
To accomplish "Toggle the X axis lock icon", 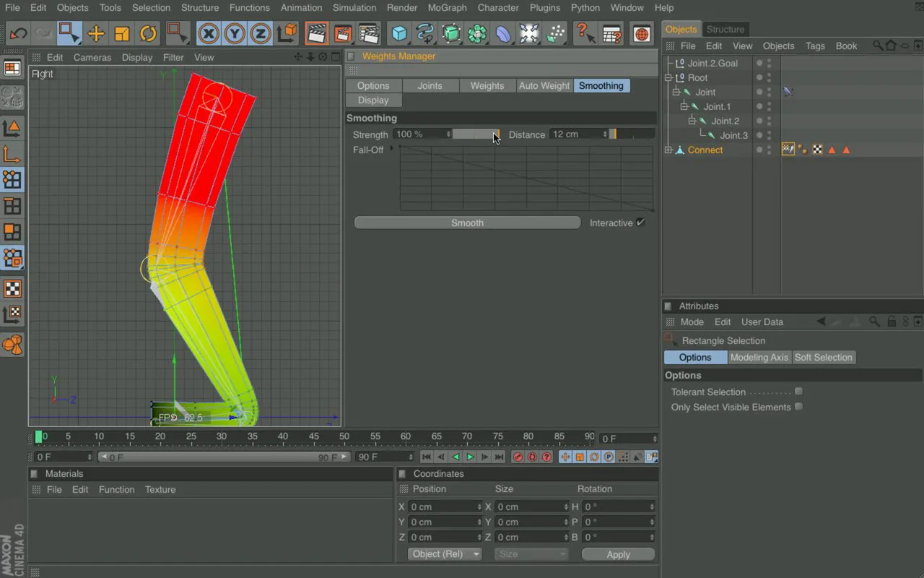I will (209, 33).
